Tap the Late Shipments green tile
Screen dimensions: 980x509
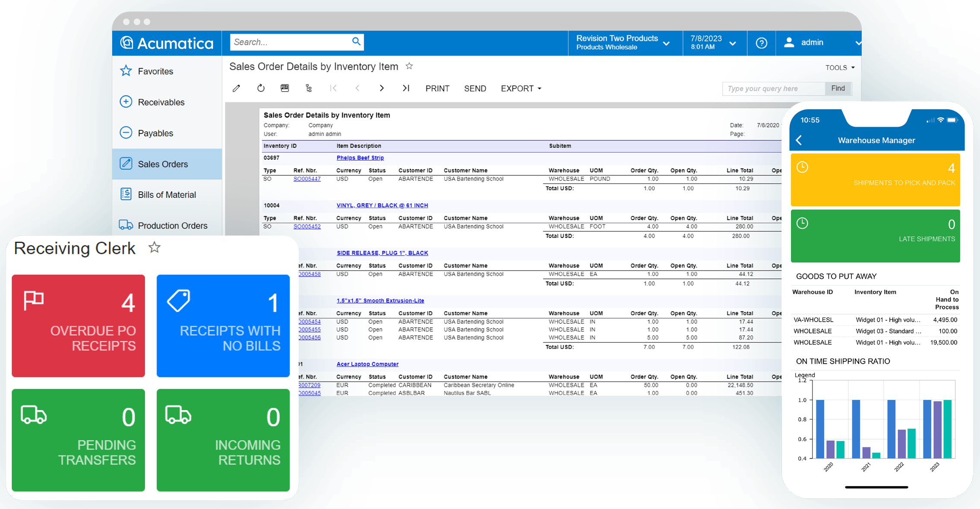[x=875, y=236]
